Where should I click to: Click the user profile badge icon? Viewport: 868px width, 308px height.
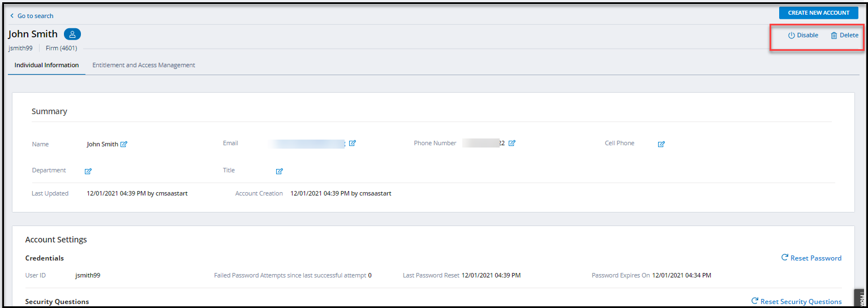click(x=72, y=34)
